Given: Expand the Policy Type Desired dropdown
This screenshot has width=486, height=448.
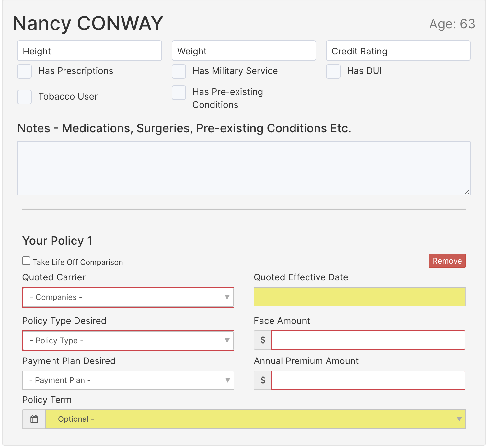Looking at the screenshot, I should pos(128,341).
